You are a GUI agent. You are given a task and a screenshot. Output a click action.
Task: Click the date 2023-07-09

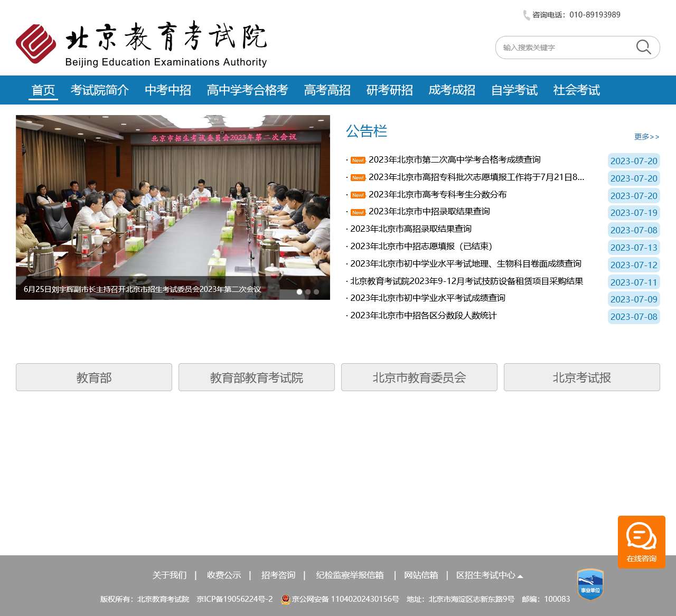pos(634,299)
